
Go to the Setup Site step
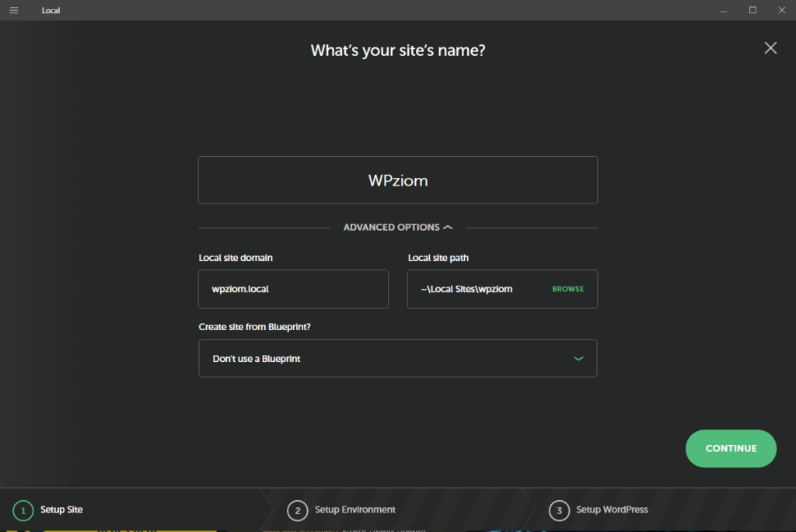(61, 510)
